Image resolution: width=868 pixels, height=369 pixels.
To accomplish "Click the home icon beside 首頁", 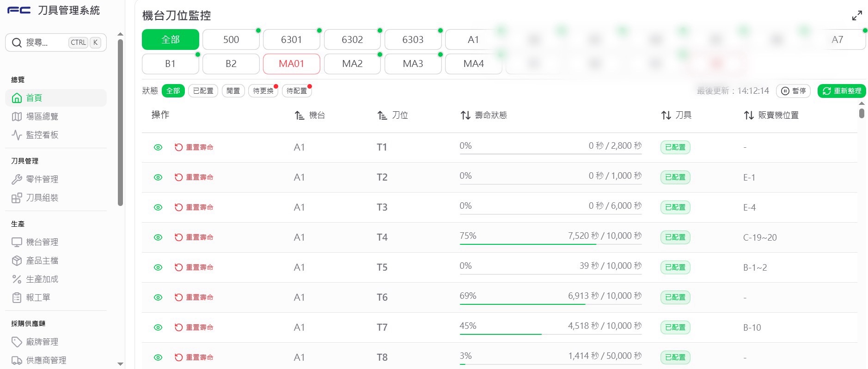I will pos(17,98).
